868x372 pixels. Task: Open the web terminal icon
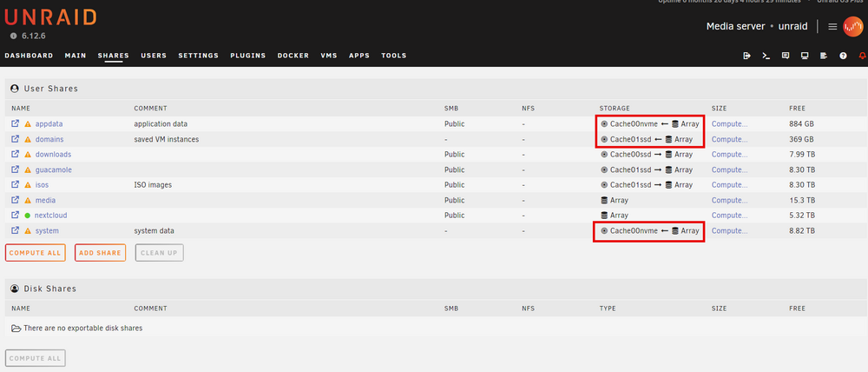pyautogui.click(x=766, y=56)
